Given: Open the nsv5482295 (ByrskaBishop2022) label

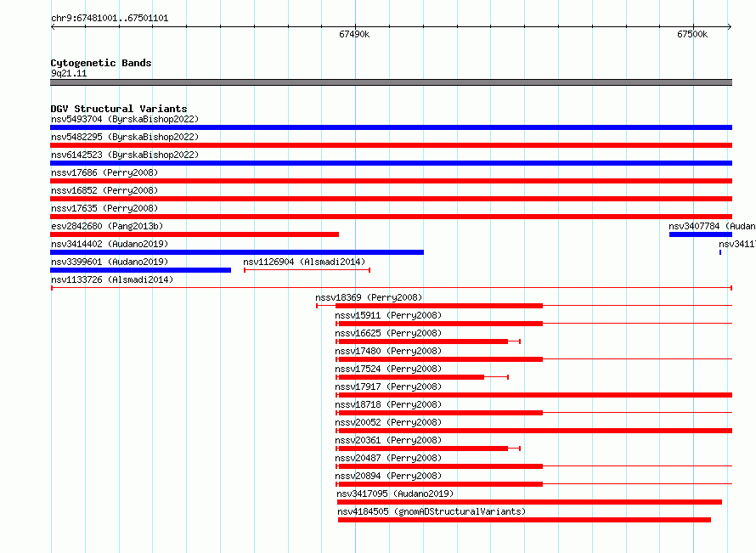Looking at the screenshot, I should point(125,137).
